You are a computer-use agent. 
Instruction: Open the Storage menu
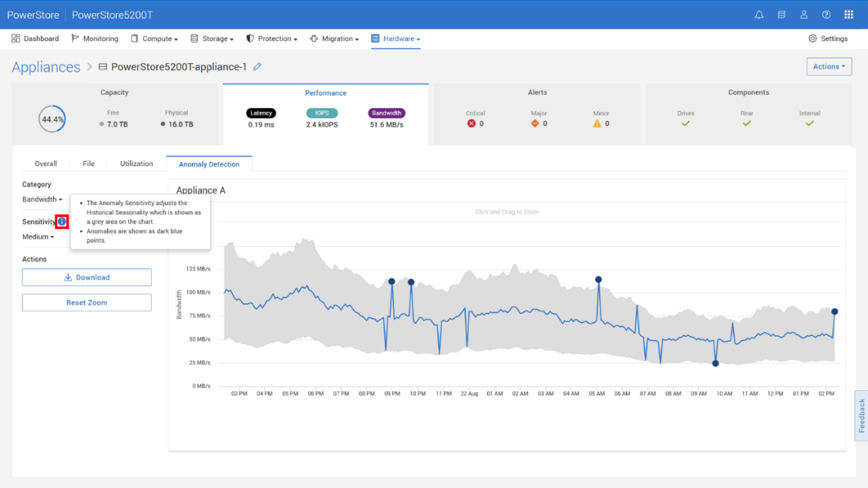coord(212,39)
